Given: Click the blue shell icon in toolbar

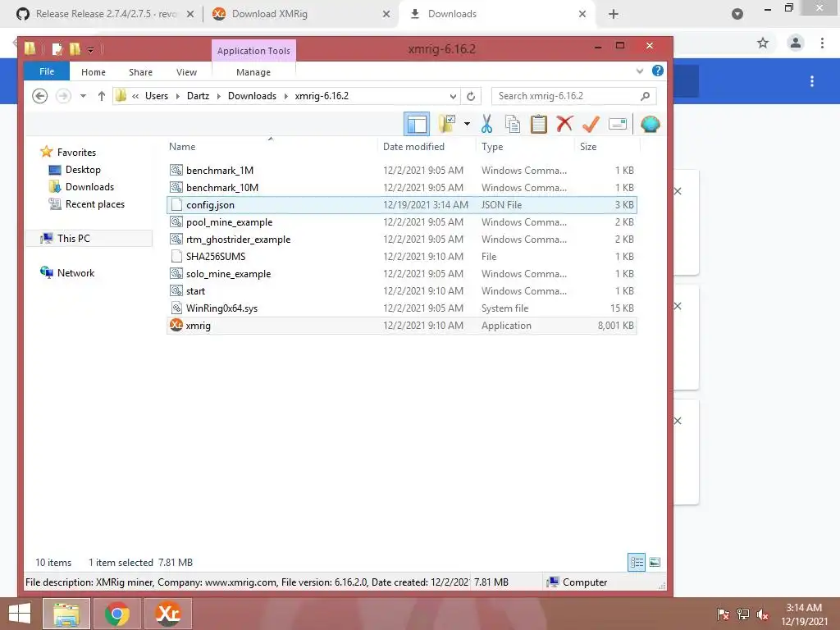Looking at the screenshot, I should tap(650, 125).
